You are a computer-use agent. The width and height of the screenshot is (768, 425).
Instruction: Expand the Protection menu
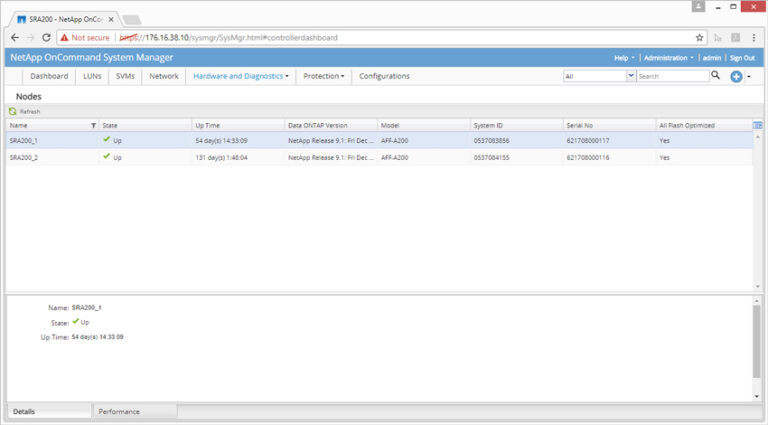coord(323,76)
